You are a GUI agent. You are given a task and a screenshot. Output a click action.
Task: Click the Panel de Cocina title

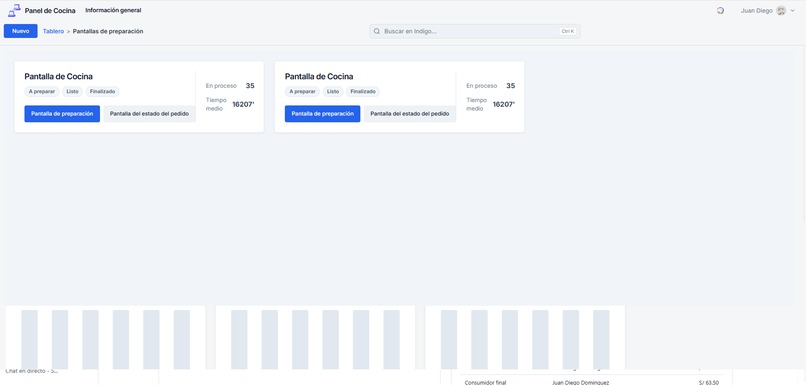(50, 11)
